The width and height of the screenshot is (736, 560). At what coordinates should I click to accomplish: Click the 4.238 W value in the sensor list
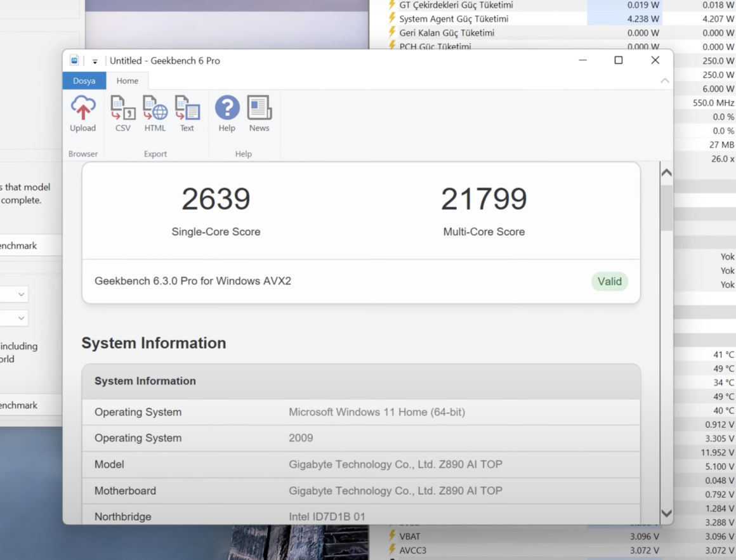coord(643,19)
